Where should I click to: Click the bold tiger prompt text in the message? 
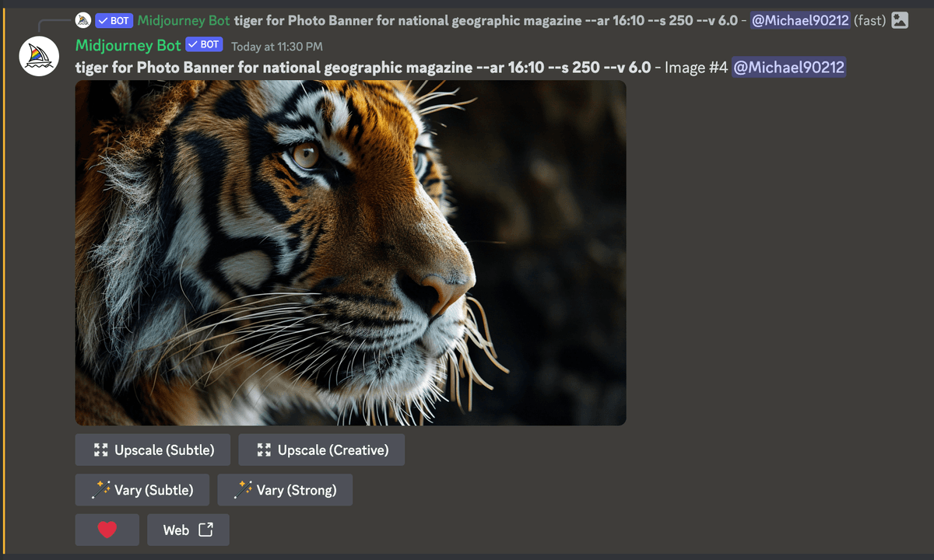[363, 68]
